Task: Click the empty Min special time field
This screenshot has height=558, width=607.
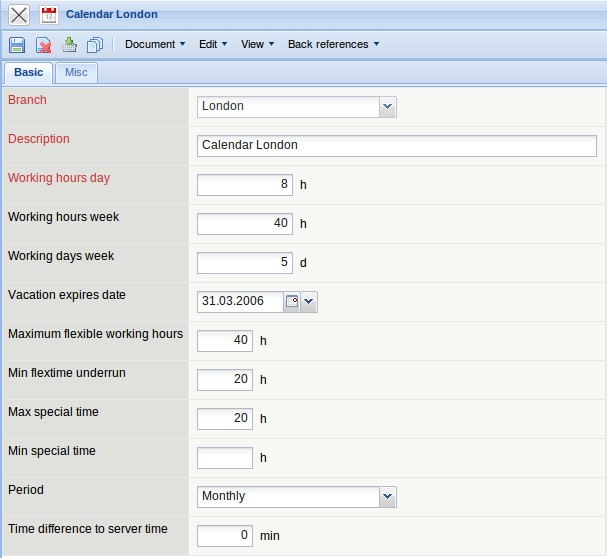Action: [225, 457]
